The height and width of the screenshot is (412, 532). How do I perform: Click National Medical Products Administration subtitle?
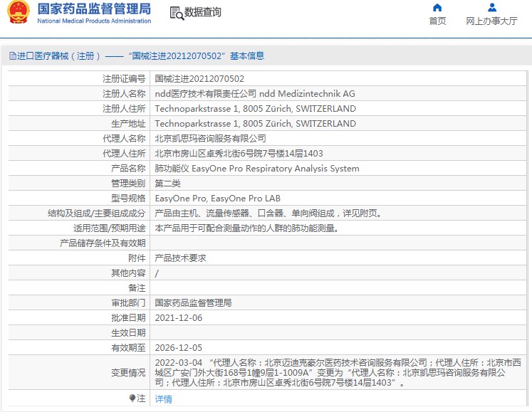tap(94, 21)
